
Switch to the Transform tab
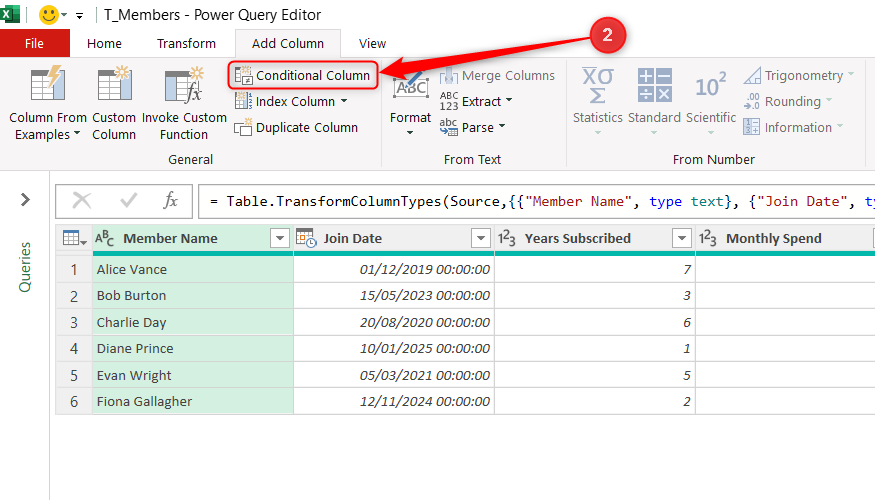pyautogui.click(x=186, y=44)
